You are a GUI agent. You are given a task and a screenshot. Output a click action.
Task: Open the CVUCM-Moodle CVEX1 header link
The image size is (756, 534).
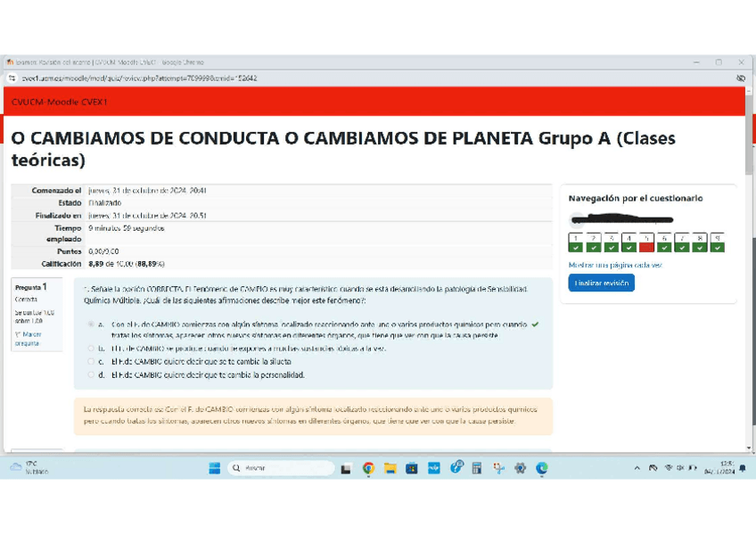tap(60, 102)
